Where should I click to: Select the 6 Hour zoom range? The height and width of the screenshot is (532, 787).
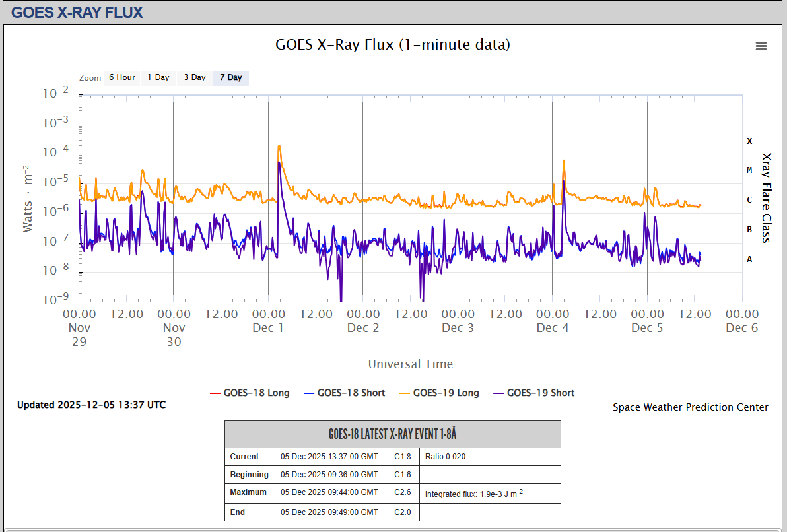(x=121, y=78)
